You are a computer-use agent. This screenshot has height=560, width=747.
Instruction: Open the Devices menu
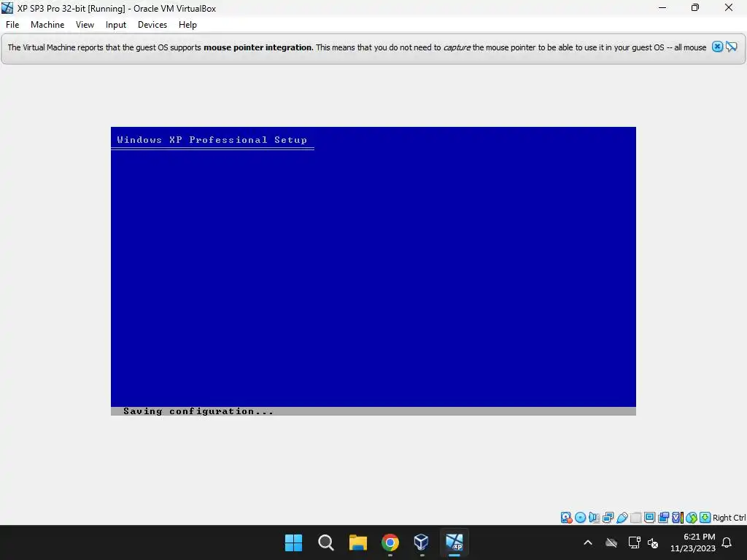[152, 25]
